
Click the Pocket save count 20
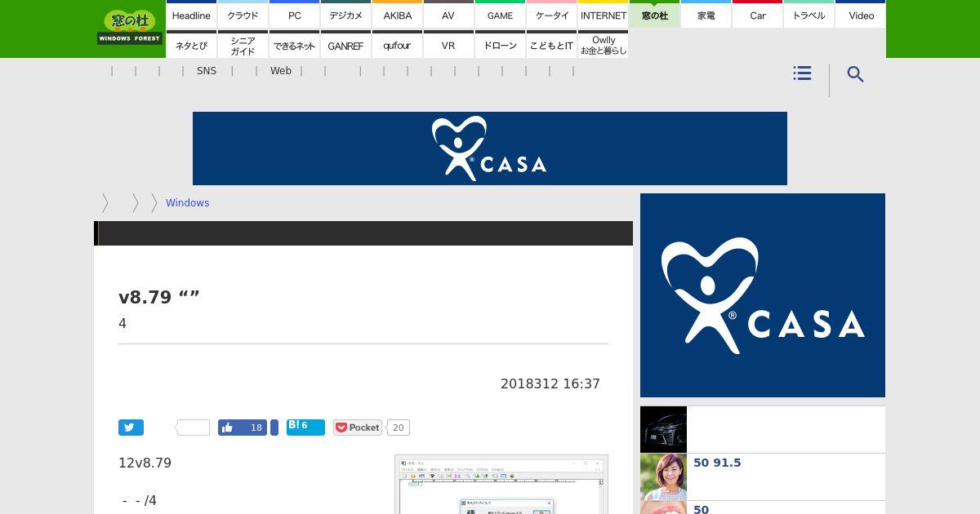(398, 428)
